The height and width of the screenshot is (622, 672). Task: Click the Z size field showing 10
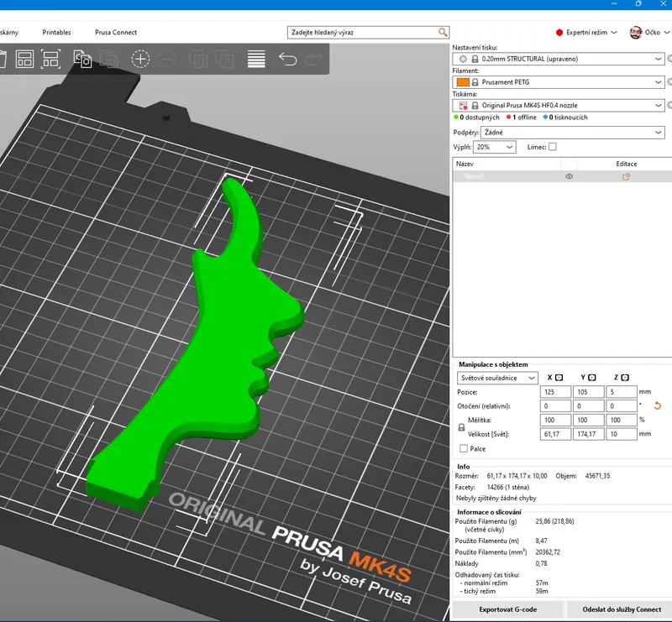tap(622, 434)
